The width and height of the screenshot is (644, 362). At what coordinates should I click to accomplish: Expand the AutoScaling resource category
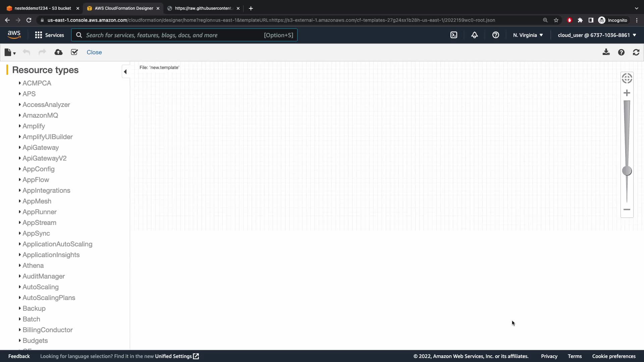tap(40, 287)
